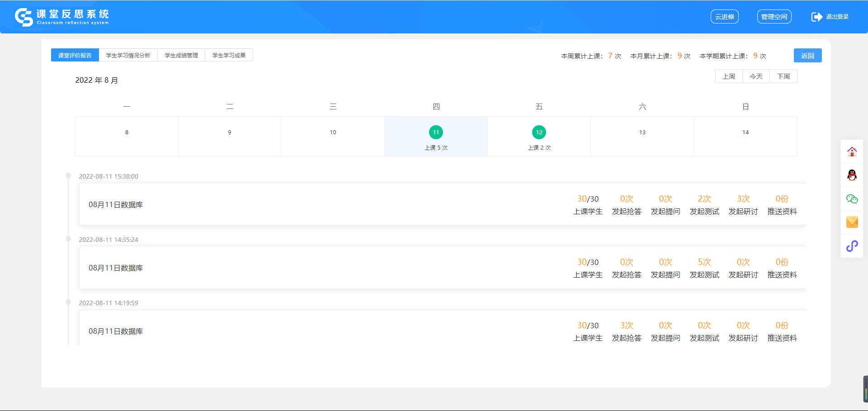Click the blue link icon in sidebar
868x411 pixels.
tap(852, 246)
